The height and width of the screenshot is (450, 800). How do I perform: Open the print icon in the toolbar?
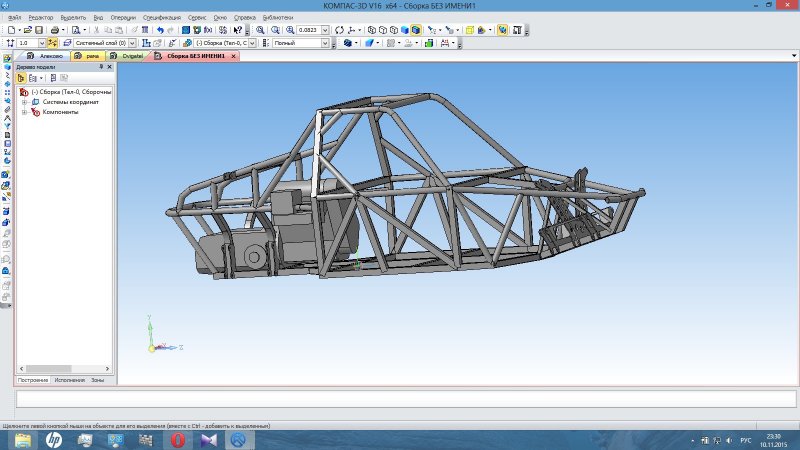click(55, 30)
